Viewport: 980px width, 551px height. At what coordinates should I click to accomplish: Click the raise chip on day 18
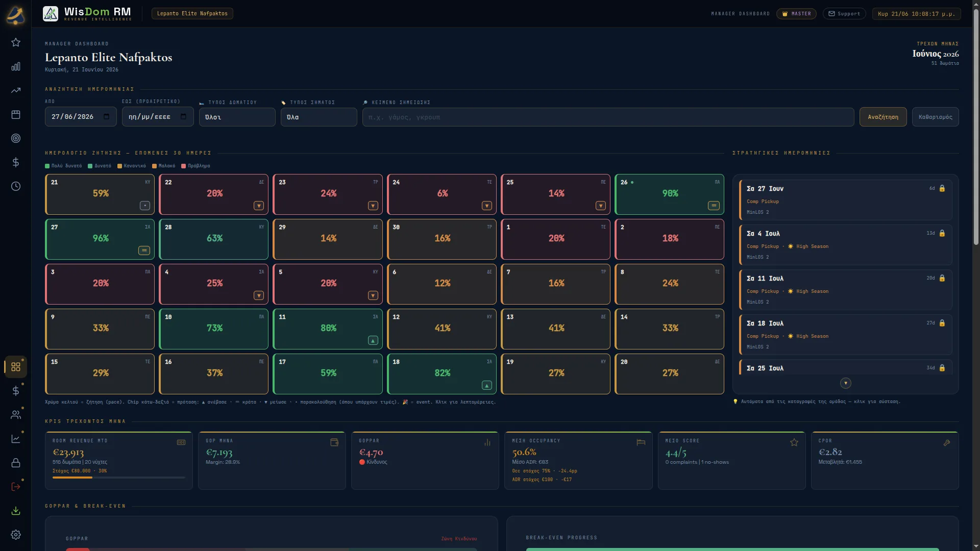(487, 385)
